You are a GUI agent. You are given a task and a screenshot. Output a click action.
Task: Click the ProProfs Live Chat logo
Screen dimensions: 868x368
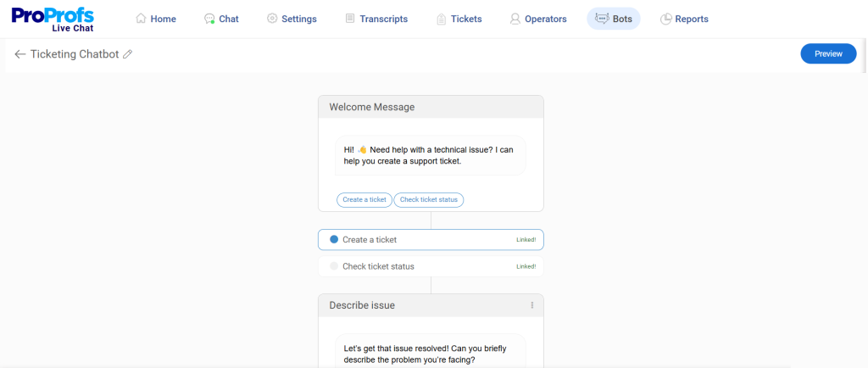pos(53,19)
